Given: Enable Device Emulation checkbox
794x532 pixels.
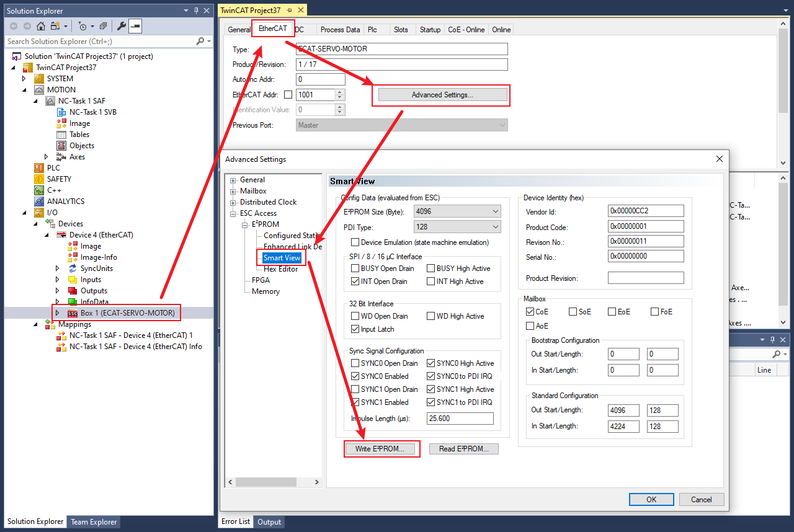Looking at the screenshot, I should click(x=355, y=242).
